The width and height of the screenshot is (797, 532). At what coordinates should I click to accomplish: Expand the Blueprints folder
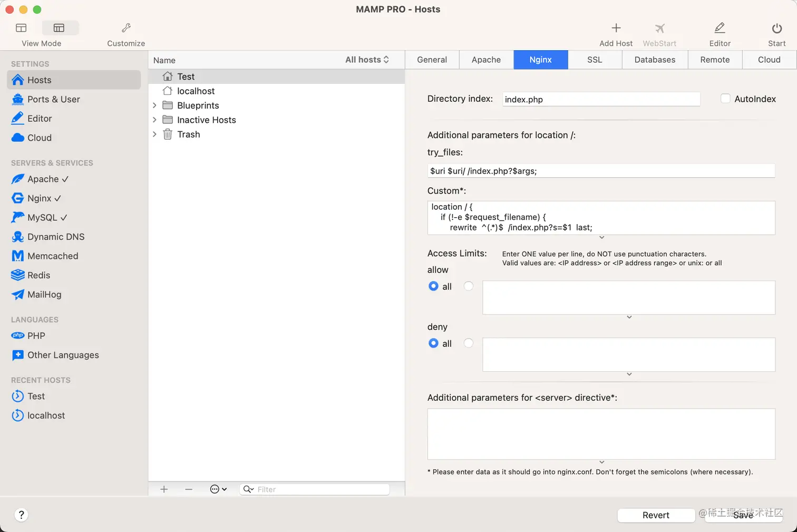(x=154, y=105)
